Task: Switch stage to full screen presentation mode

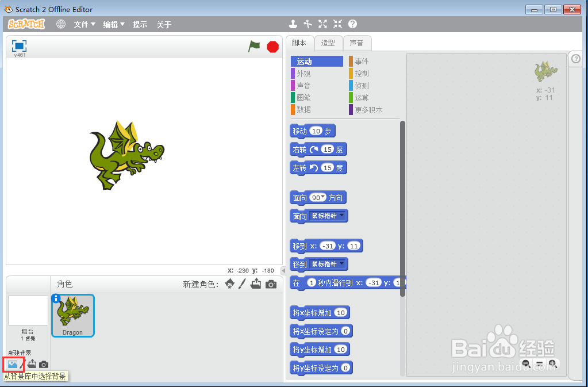Action: [19, 46]
